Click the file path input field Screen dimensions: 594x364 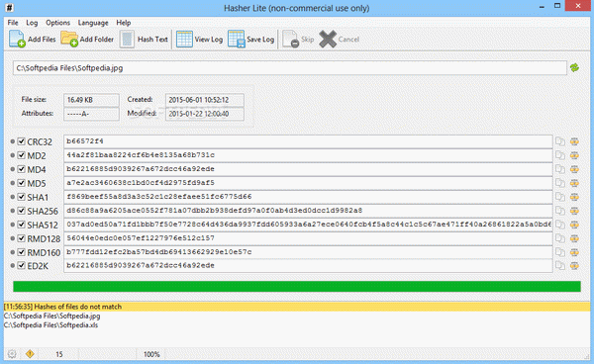coord(290,68)
